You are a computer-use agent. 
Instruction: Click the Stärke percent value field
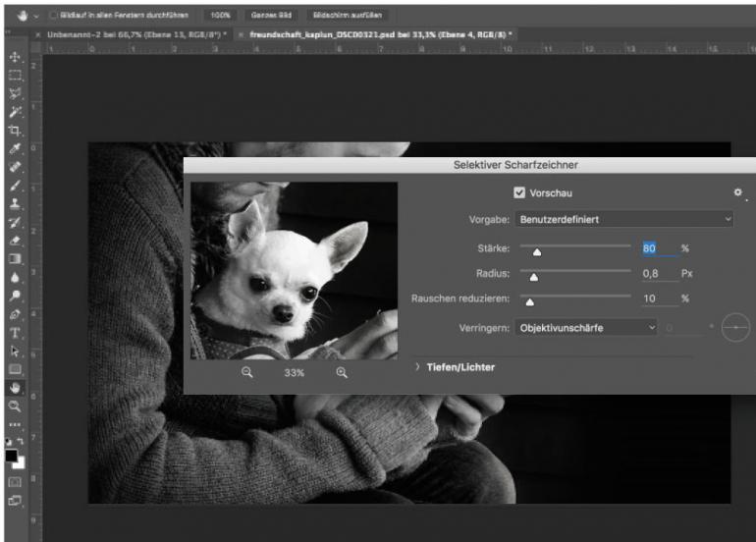659,248
